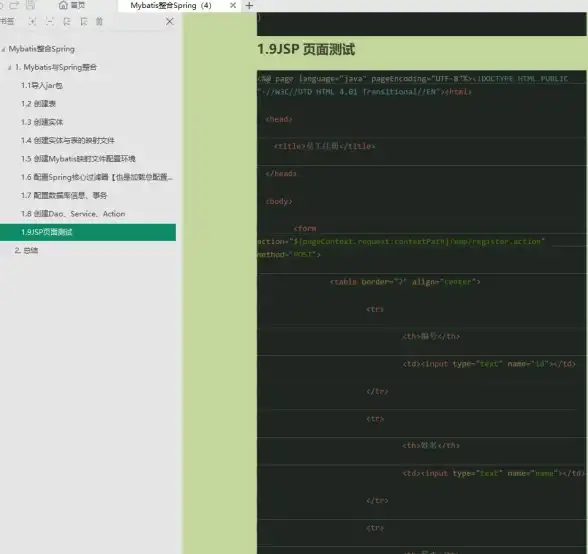Open bookmark 1. Mybatis与Spring整合
This screenshot has width=588, height=554.
pyautogui.click(x=56, y=67)
